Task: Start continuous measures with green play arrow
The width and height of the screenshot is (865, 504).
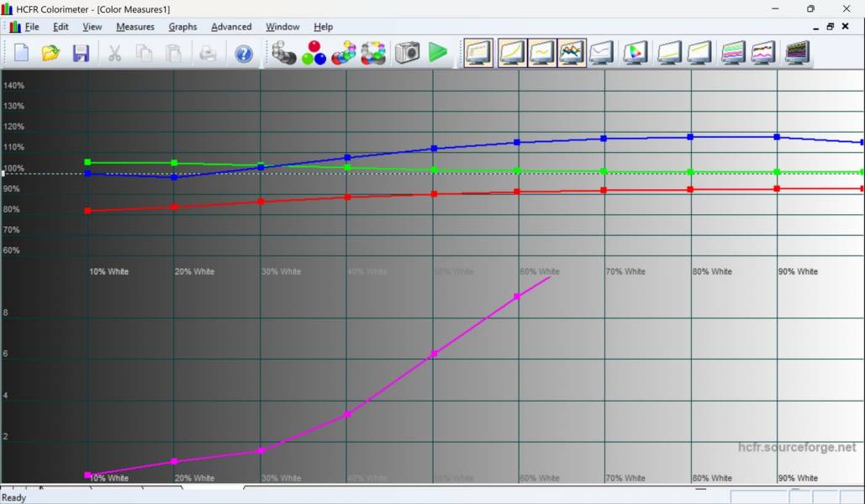Action: pos(437,54)
